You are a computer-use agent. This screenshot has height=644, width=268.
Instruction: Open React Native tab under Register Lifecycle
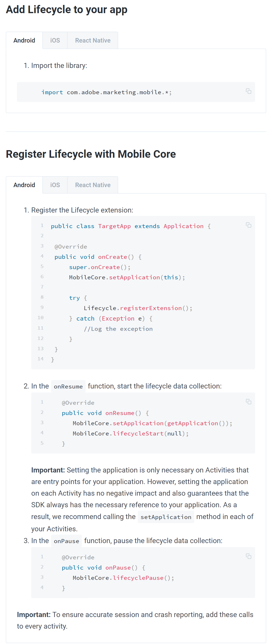coord(93,185)
